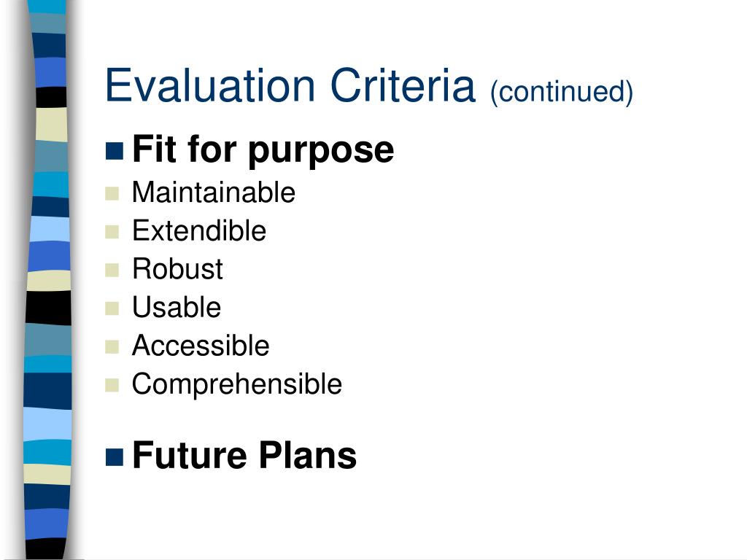747x560 pixels.
Task: Select the Comprehensible list item
Action: click(x=237, y=384)
